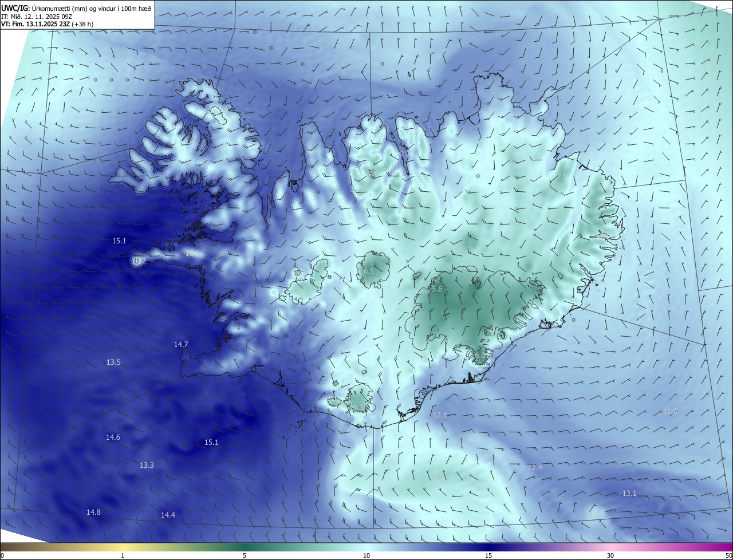Click the "30" tick label on the color scale

pos(610,555)
